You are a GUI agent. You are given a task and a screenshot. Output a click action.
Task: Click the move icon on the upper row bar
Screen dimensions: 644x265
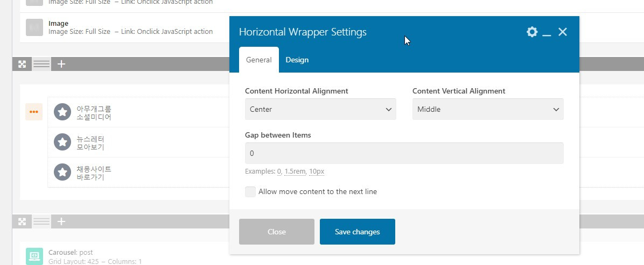coord(22,64)
